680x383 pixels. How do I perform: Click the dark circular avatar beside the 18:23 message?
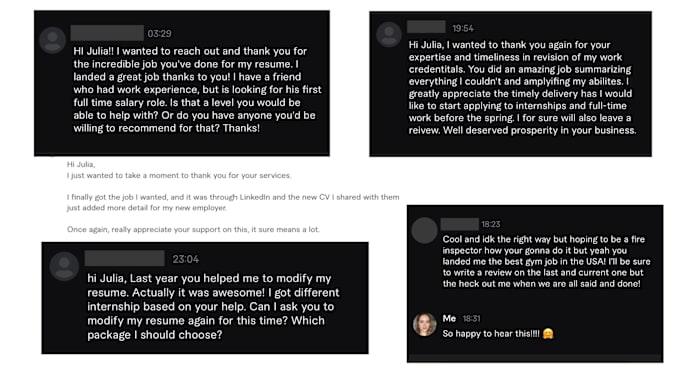(424, 230)
